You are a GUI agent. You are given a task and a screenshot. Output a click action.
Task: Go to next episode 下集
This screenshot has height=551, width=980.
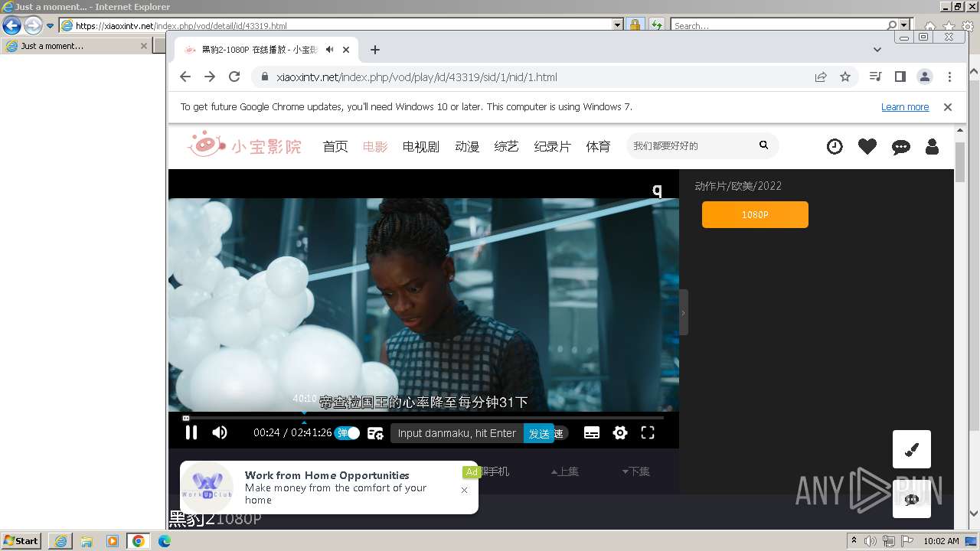tap(636, 471)
